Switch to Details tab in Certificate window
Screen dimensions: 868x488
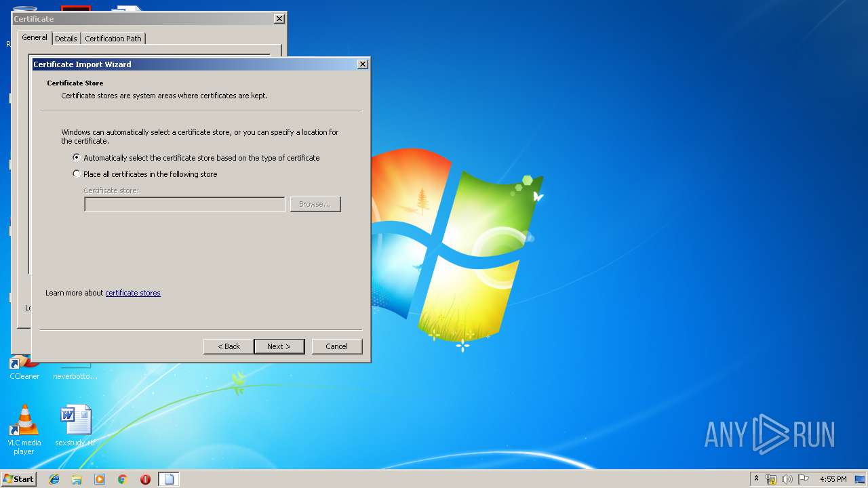(66, 39)
